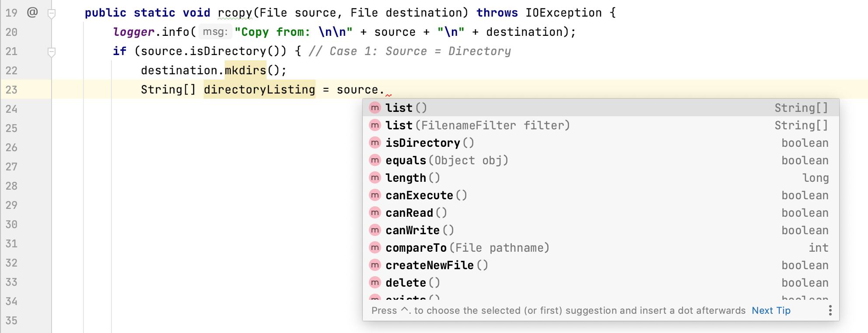Screen dimensions: 868x333
Task: Click the @ annotation gutter icon on line 19
Action: (32, 12)
